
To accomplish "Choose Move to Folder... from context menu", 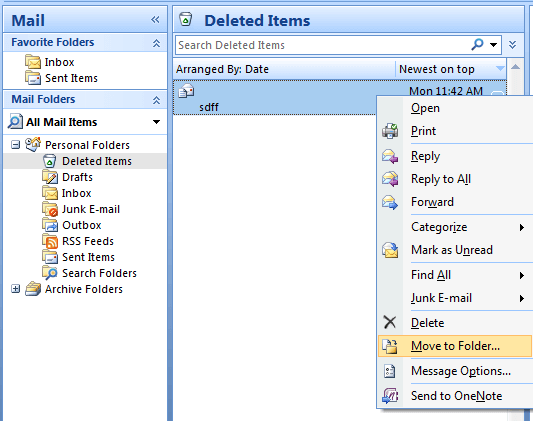I will pyautogui.click(x=455, y=346).
